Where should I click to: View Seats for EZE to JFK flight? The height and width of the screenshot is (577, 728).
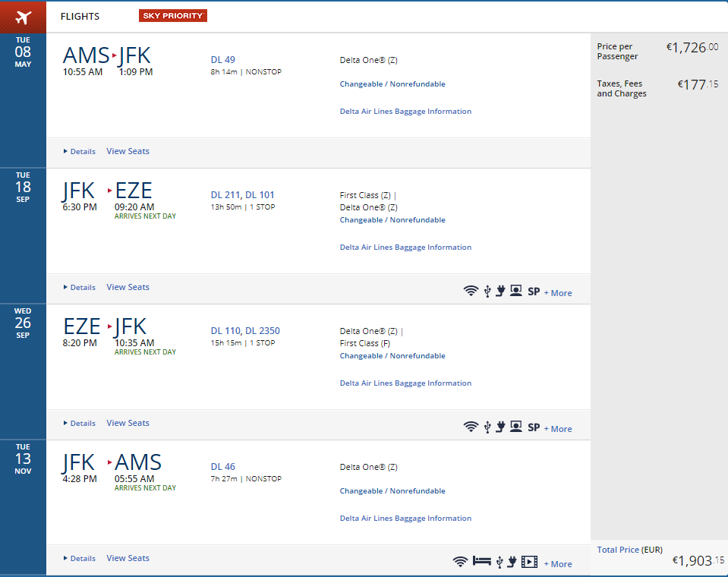coord(128,424)
